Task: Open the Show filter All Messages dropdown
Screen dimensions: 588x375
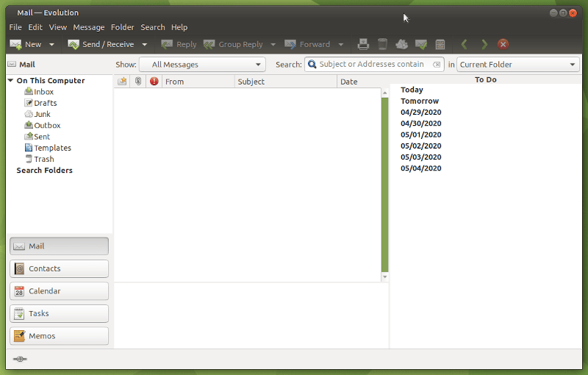Action: tap(202, 65)
